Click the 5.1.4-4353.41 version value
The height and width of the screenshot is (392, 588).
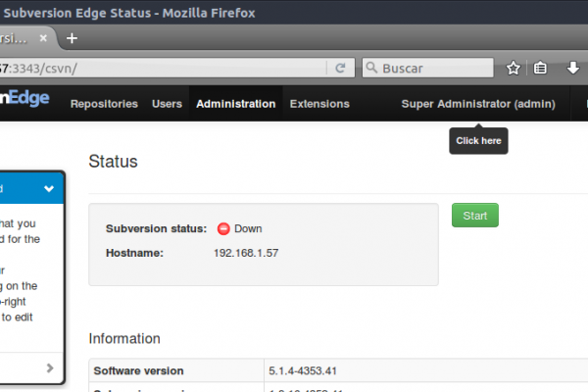coord(303,371)
